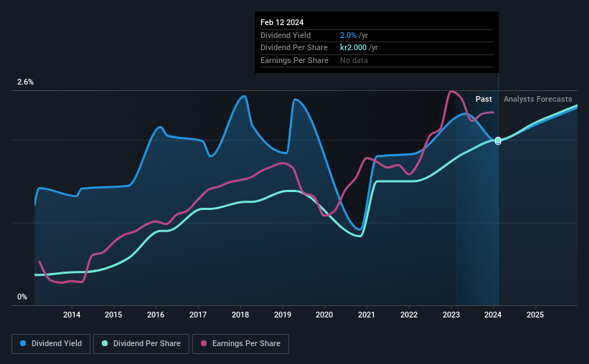The image size is (589, 364).
Task: Toggle the Dividend Yield legend button
Action: pos(51,343)
